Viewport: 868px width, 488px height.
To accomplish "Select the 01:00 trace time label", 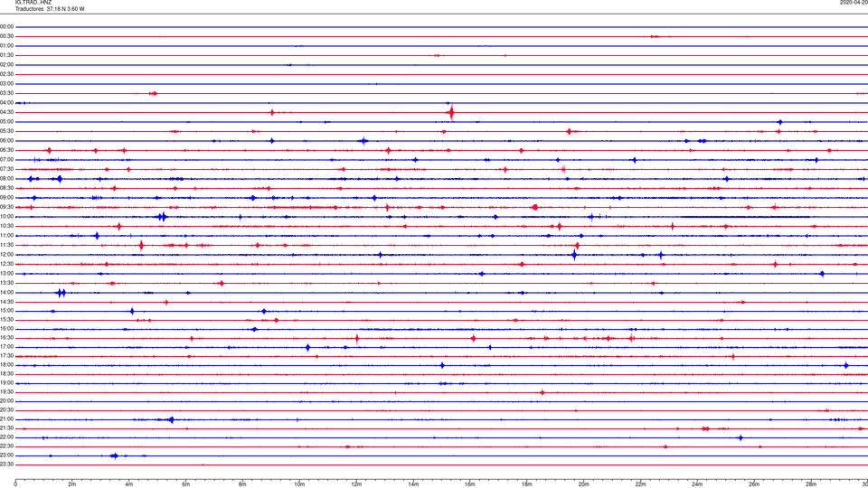I will pos(7,45).
